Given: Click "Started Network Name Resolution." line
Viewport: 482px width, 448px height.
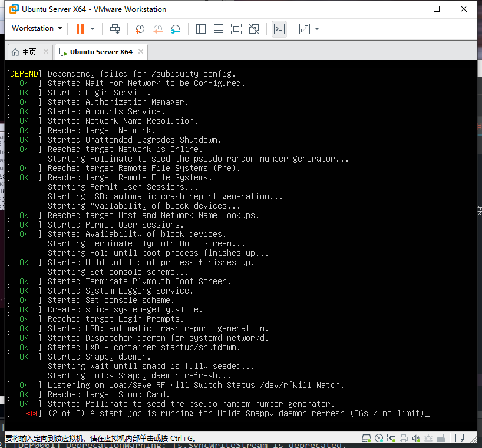Looking at the screenshot, I should tap(123, 121).
